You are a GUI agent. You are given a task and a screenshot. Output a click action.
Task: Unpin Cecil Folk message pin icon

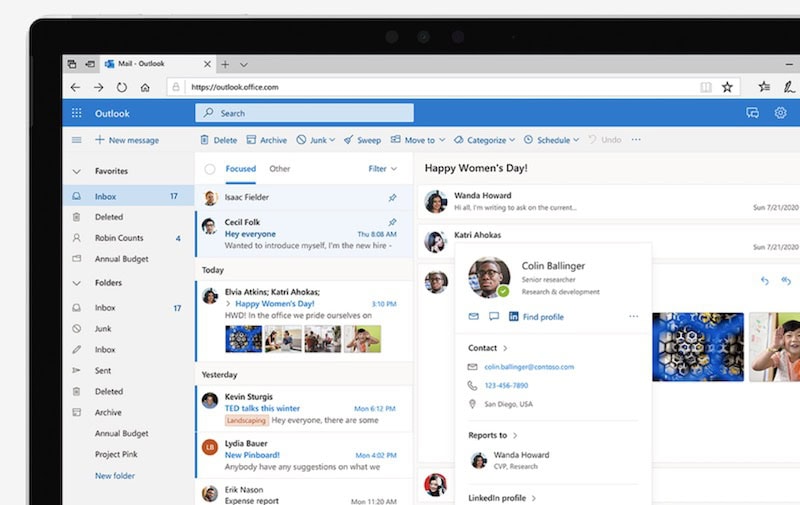(392, 222)
